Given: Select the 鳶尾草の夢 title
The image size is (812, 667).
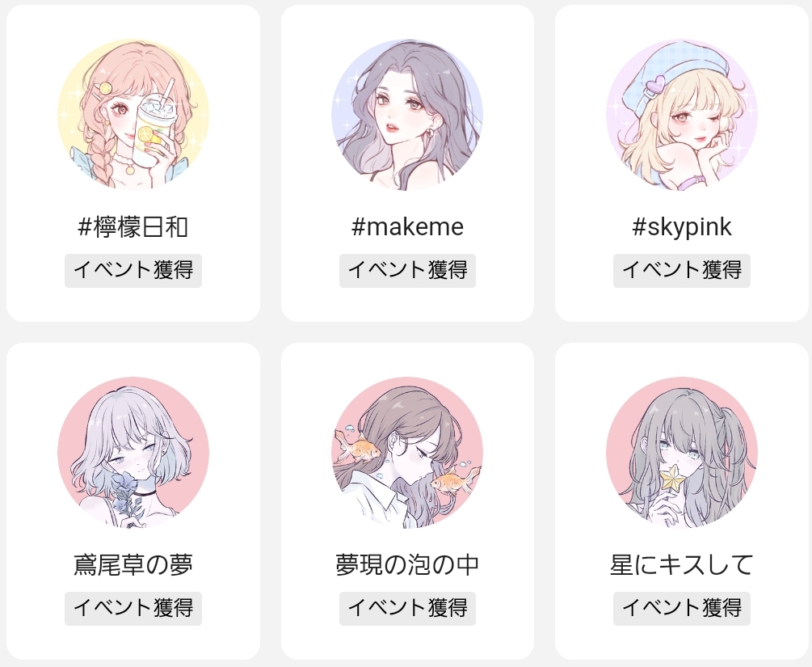Looking at the screenshot, I should click(x=133, y=564).
